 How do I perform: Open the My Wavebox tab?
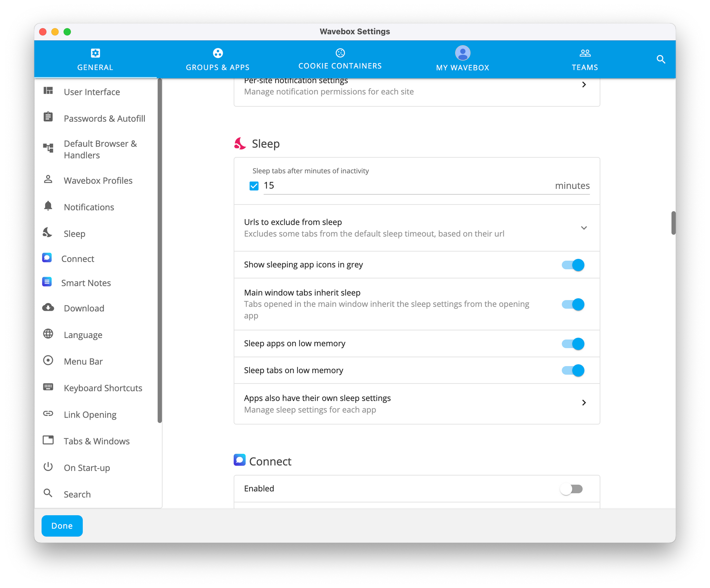463,59
